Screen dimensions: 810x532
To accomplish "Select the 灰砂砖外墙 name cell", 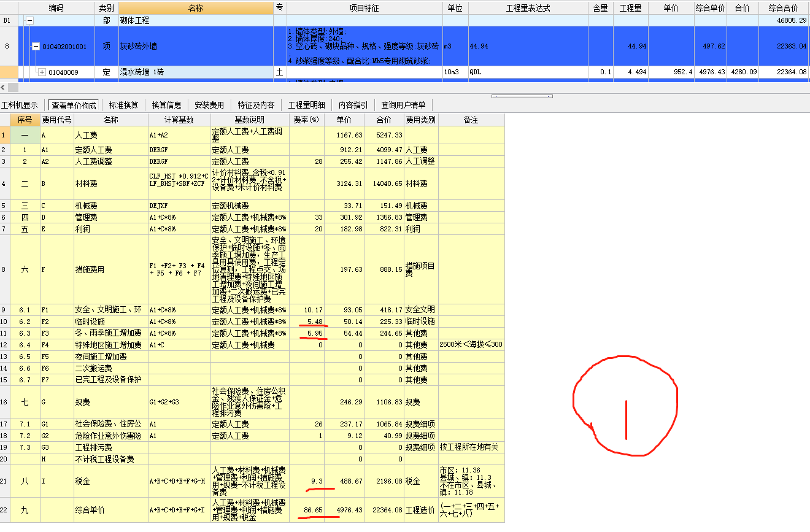I will [196, 47].
